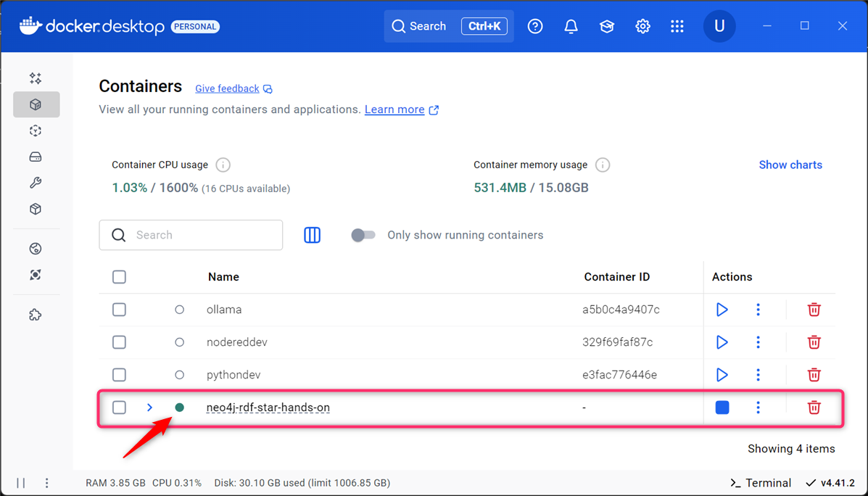
Task: Click container ID 329f69faf87c
Action: 617,342
